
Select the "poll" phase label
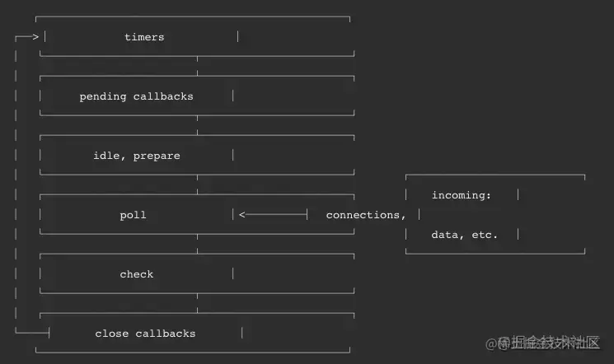point(134,215)
